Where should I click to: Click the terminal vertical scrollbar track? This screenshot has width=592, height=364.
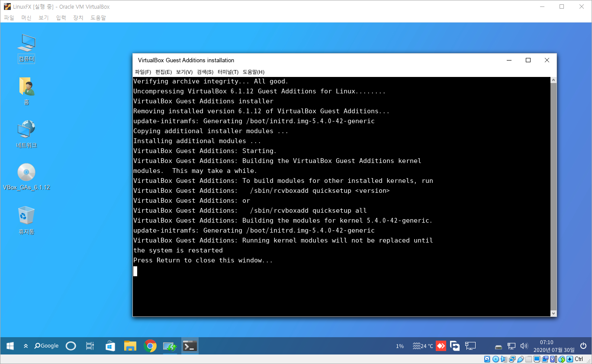[553, 197]
